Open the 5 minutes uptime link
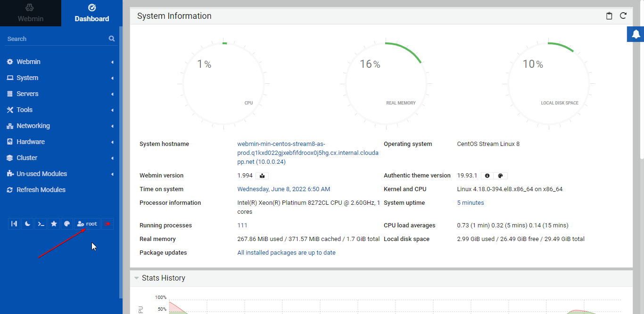The width and height of the screenshot is (644, 314). point(471,203)
